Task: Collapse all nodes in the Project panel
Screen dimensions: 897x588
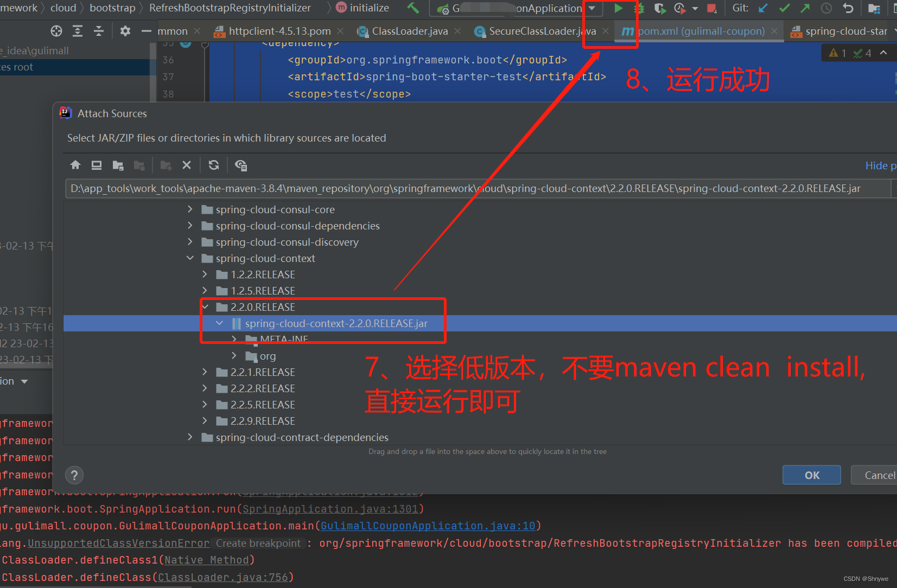Action: (x=99, y=31)
